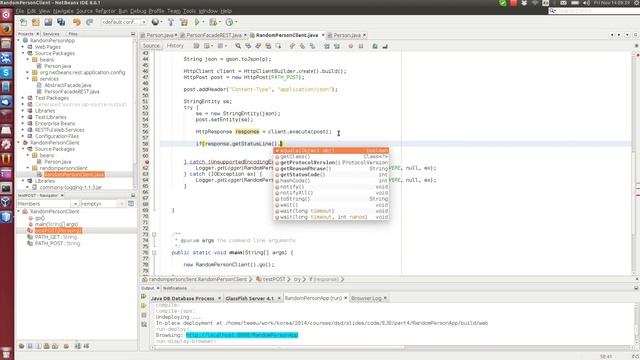
Task: Switch to the Files panel tab
Action: click(x=73, y=34)
